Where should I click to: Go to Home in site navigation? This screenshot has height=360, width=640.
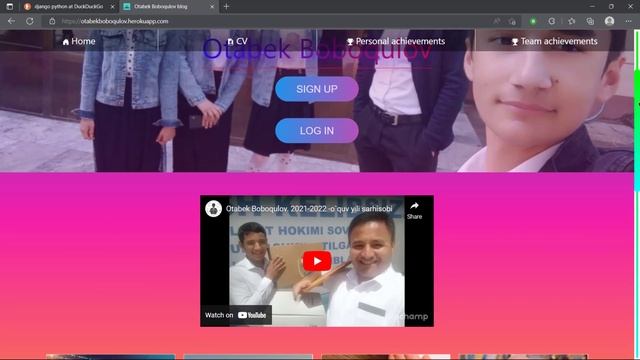pos(79,41)
